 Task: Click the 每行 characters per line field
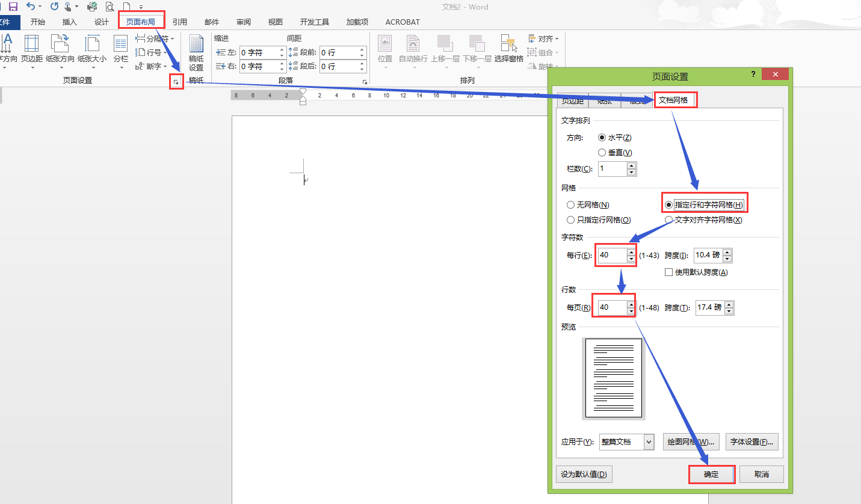click(617, 255)
